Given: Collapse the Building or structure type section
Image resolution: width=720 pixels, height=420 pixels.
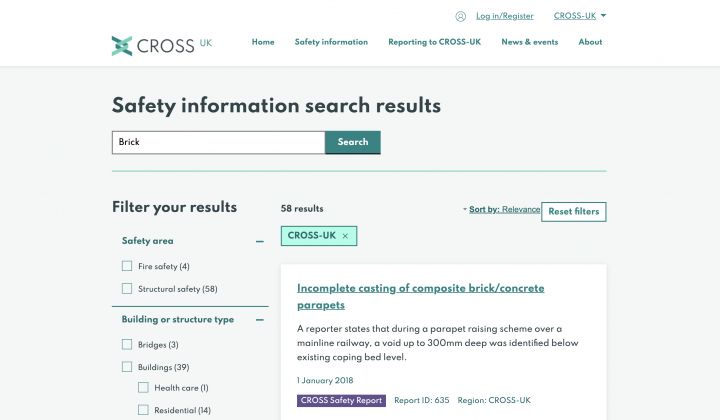Looking at the screenshot, I should 259,319.
